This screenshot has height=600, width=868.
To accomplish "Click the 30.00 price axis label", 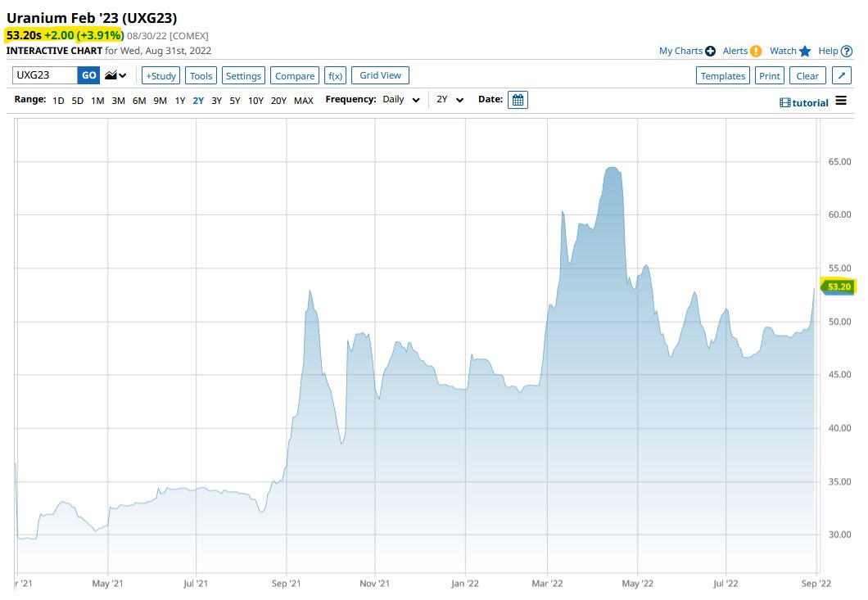I will point(840,535).
